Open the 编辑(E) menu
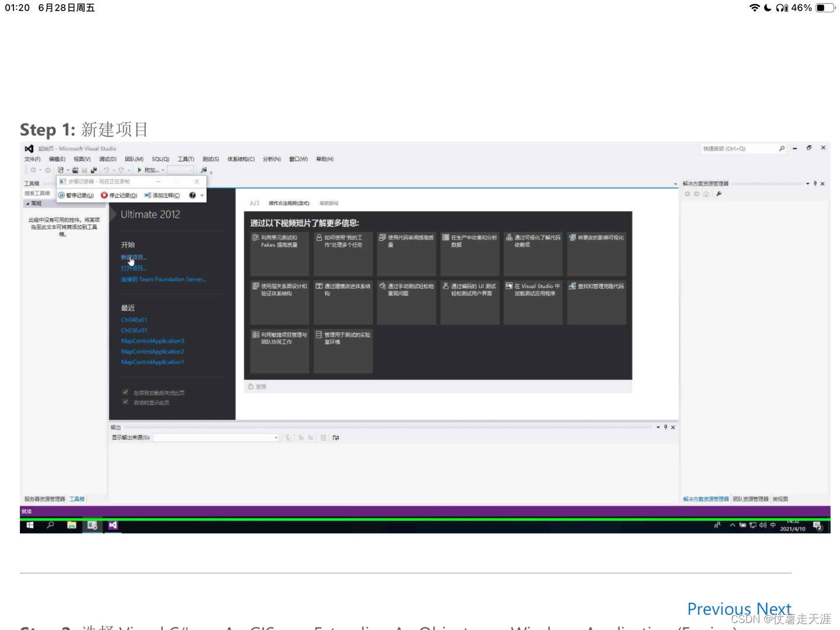Screen dimensions: 840x630 click(x=57, y=159)
